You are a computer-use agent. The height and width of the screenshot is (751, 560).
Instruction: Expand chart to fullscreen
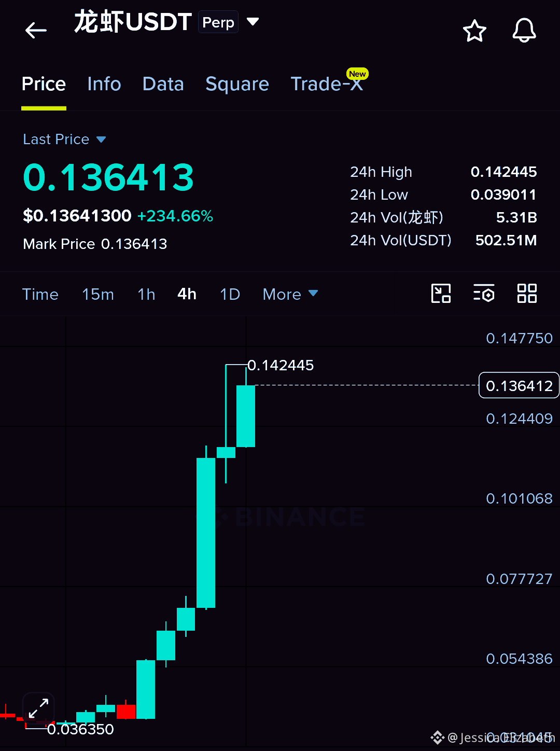38,708
